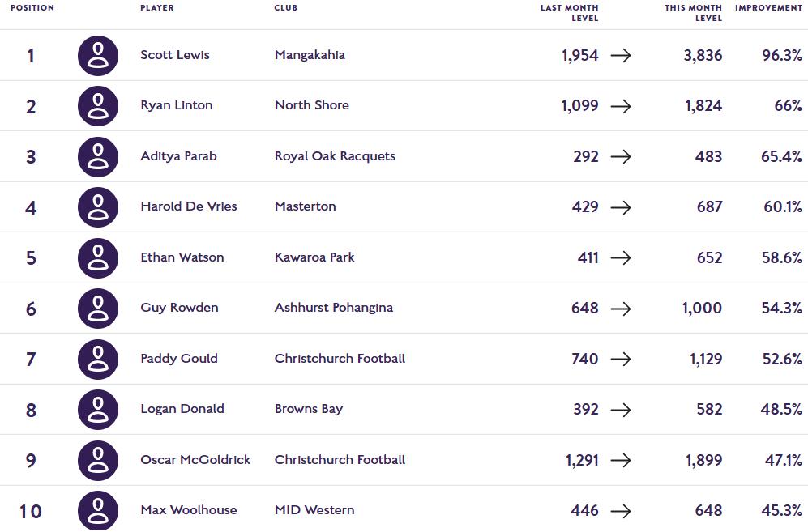Viewport: 808px width, 532px height.
Task: Click the Kawaroa Park club name
Action: pos(314,257)
